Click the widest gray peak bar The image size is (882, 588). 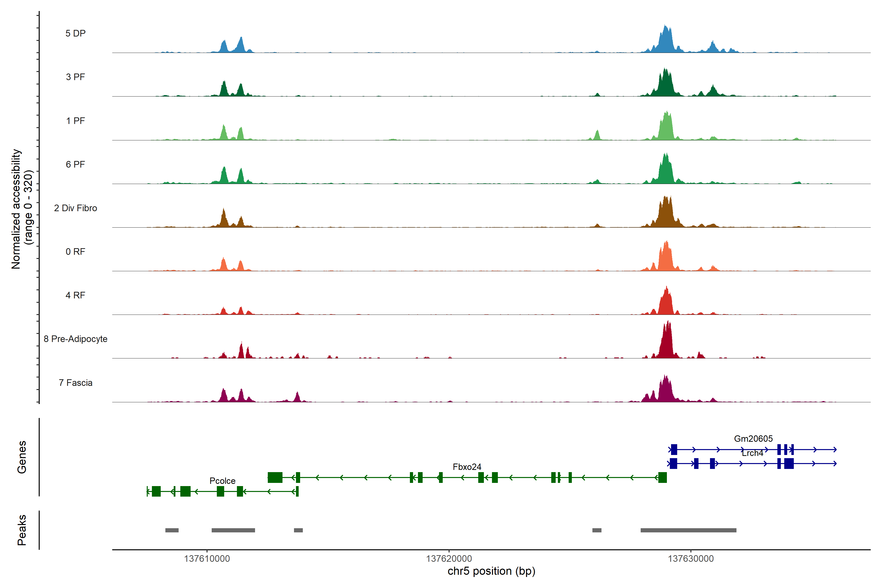click(x=688, y=530)
